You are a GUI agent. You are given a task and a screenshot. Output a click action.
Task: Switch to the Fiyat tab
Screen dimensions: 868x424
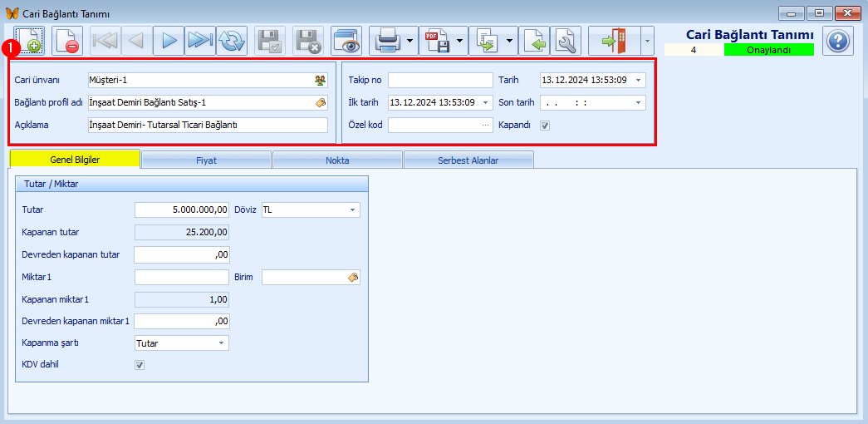pyautogui.click(x=206, y=160)
